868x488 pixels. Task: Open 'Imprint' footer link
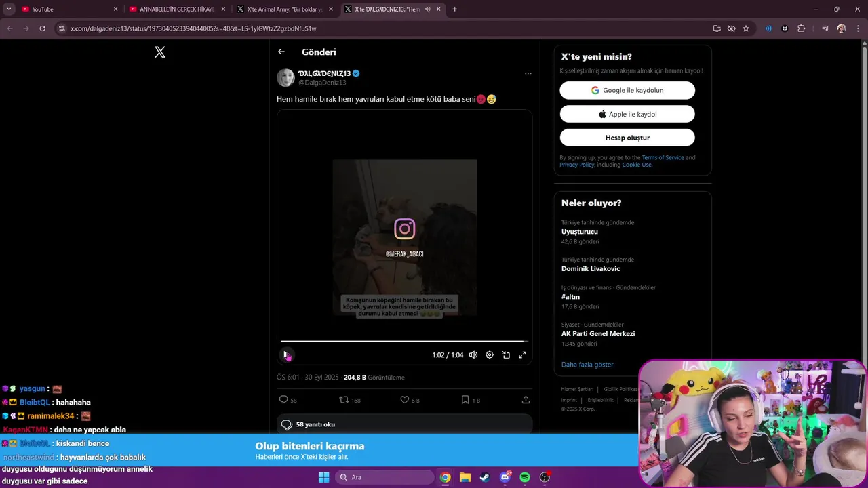(x=569, y=401)
